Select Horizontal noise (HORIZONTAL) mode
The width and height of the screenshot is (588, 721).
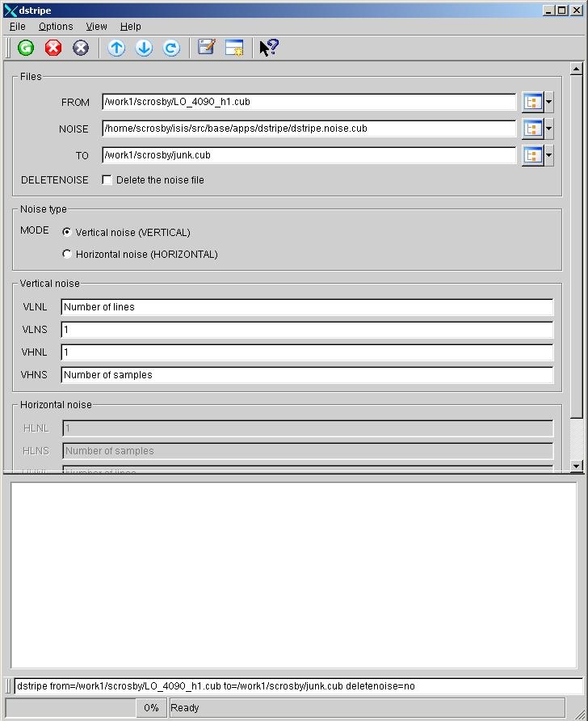[x=67, y=254]
